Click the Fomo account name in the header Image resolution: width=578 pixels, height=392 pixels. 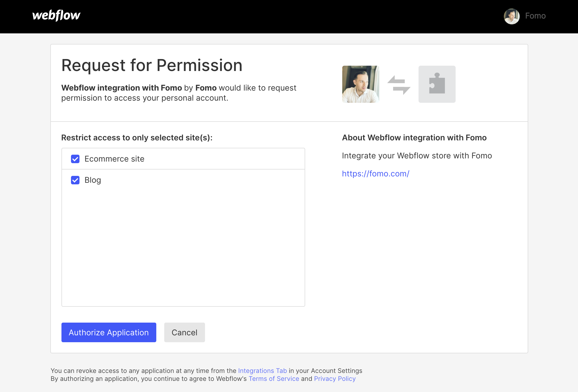[535, 16]
